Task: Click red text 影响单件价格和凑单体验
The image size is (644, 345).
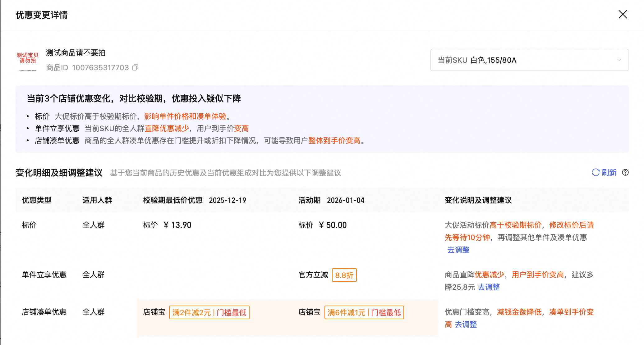Action: click(x=185, y=116)
